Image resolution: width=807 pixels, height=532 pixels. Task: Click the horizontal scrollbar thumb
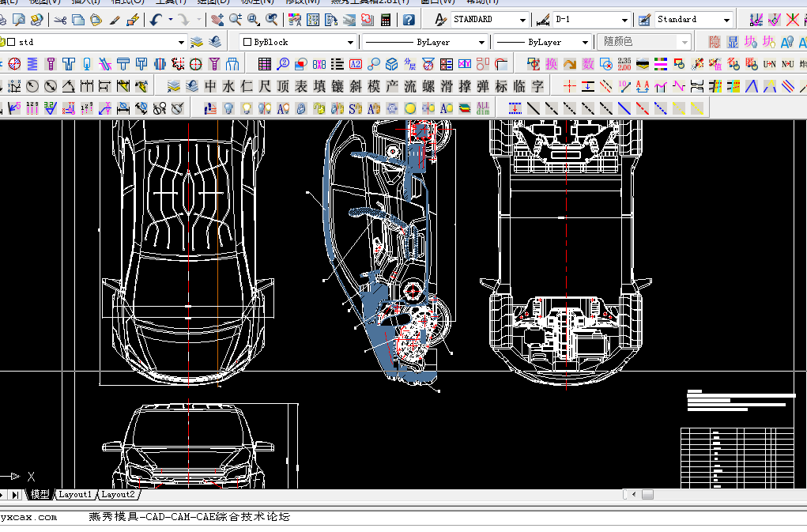point(647,494)
